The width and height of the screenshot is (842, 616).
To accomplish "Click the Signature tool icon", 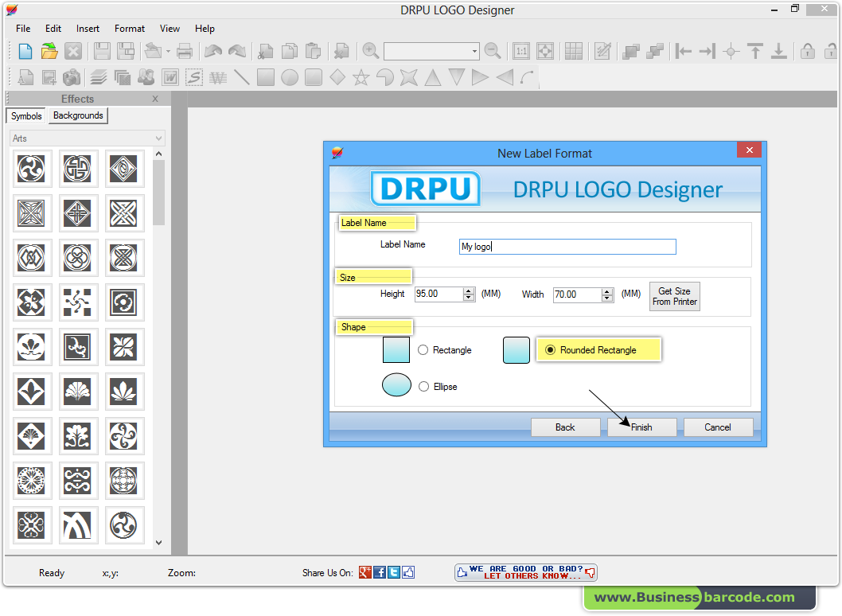I will pos(194,77).
